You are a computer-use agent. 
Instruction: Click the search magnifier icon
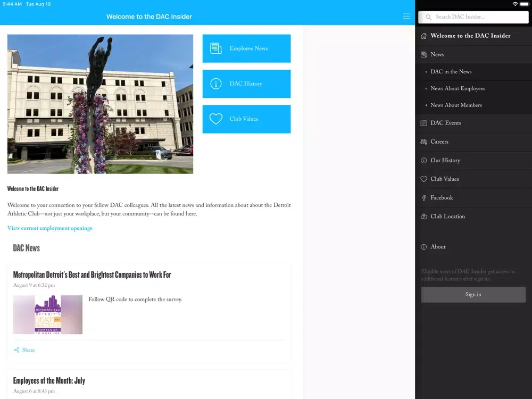tap(428, 17)
